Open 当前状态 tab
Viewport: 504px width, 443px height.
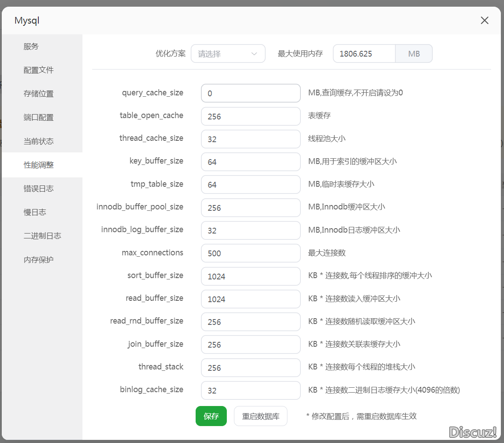(x=38, y=141)
